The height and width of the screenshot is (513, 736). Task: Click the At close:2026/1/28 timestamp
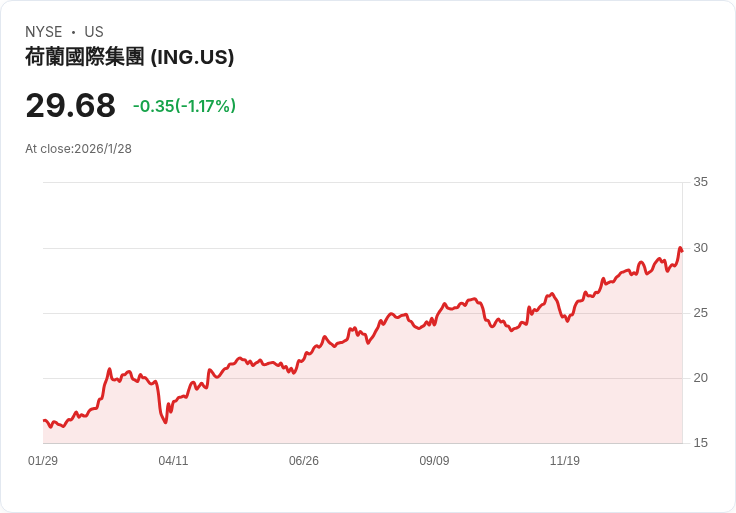(x=78, y=149)
